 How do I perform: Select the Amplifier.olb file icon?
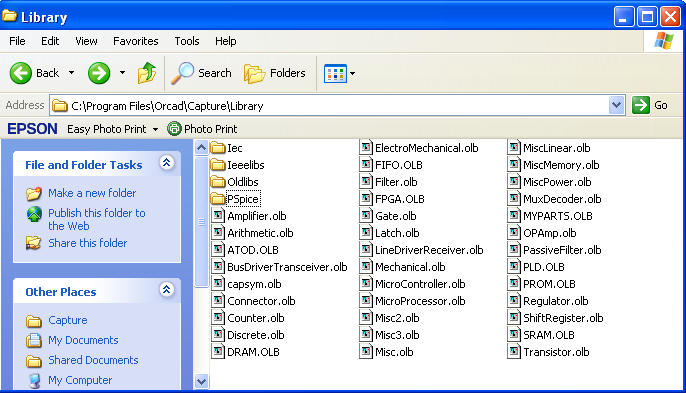click(x=217, y=216)
